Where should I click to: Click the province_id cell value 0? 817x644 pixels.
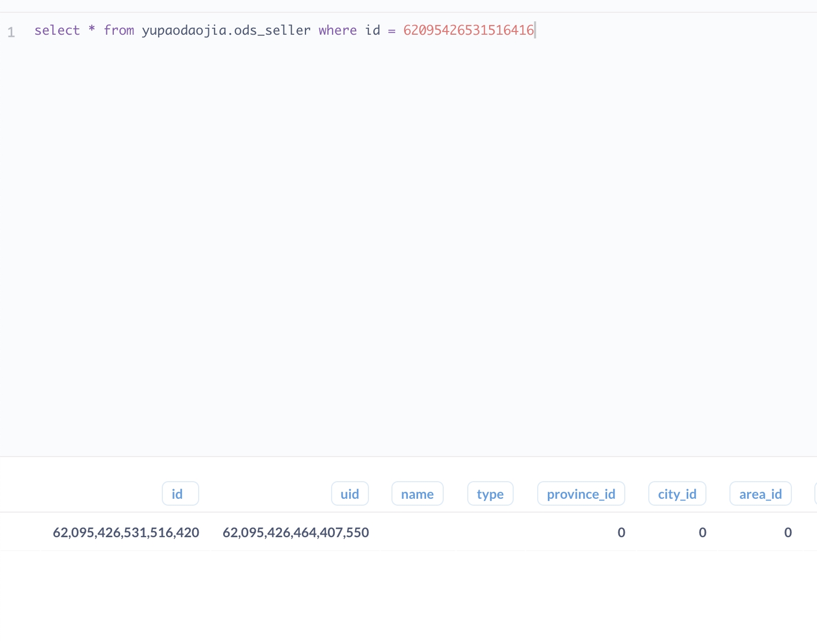(621, 532)
